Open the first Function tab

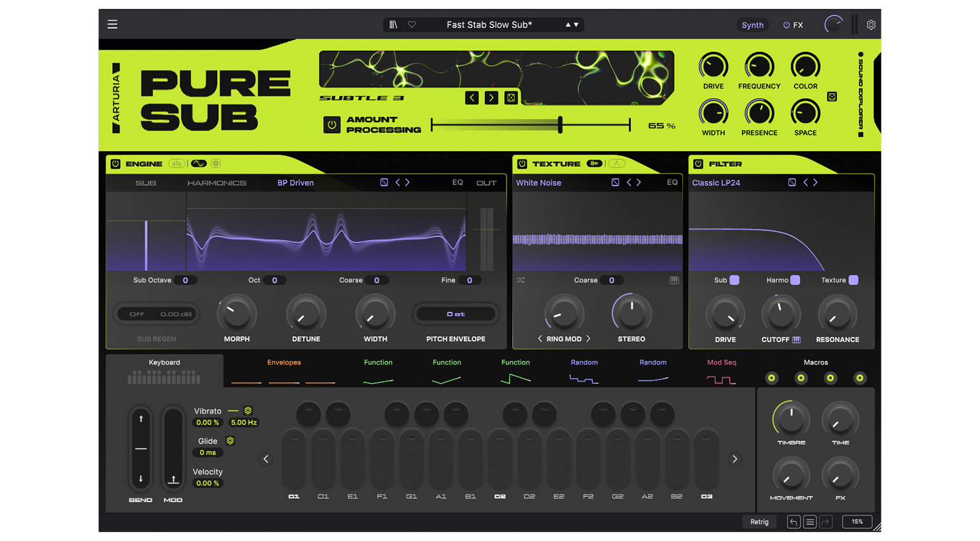tap(378, 371)
